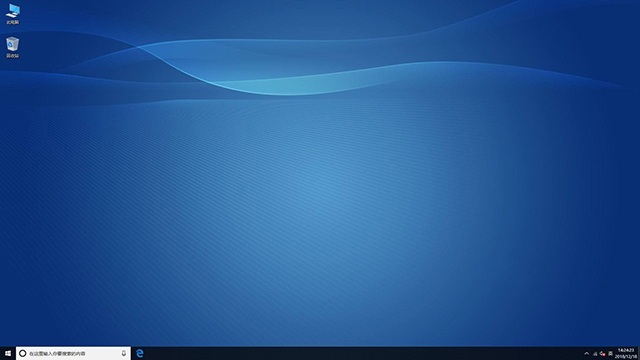
Task: Select the This PC desktop icon
Action: (13, 14)
